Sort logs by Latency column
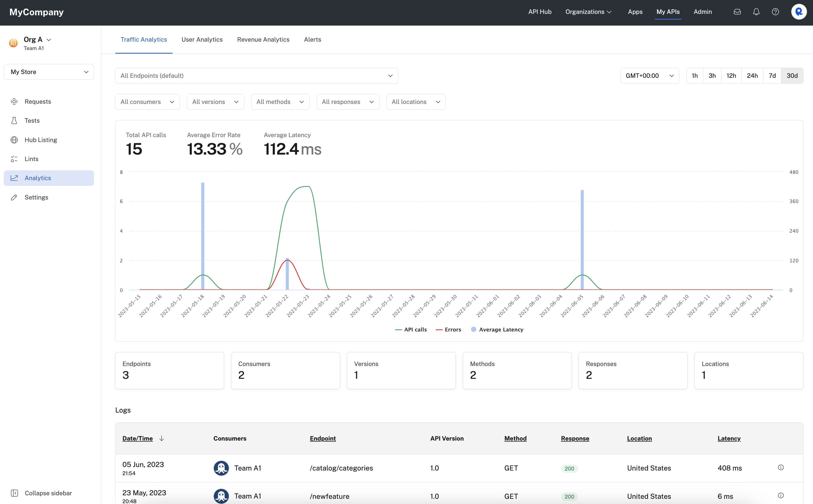813x504 pixels. (x=729, y=438)
